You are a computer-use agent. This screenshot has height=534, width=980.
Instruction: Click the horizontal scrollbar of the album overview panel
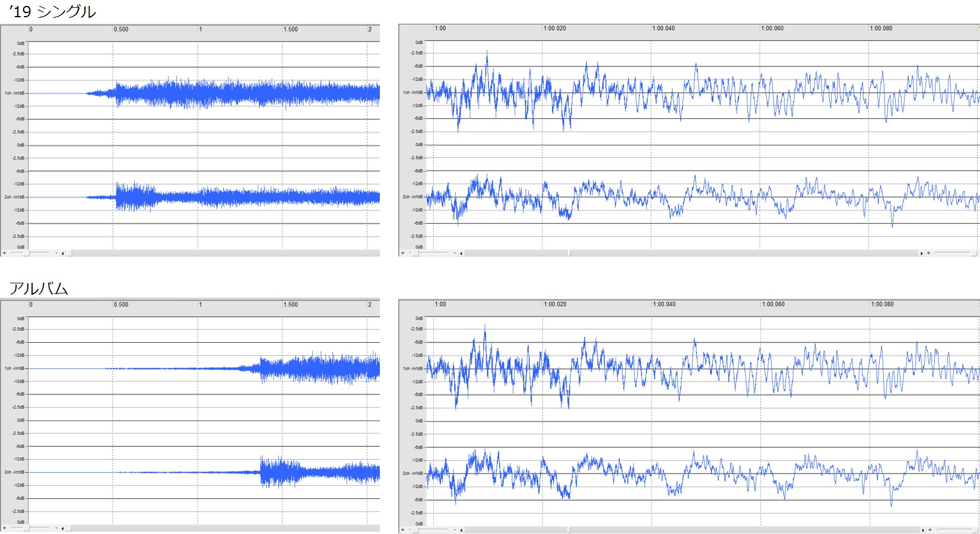(x=223, y=528)
